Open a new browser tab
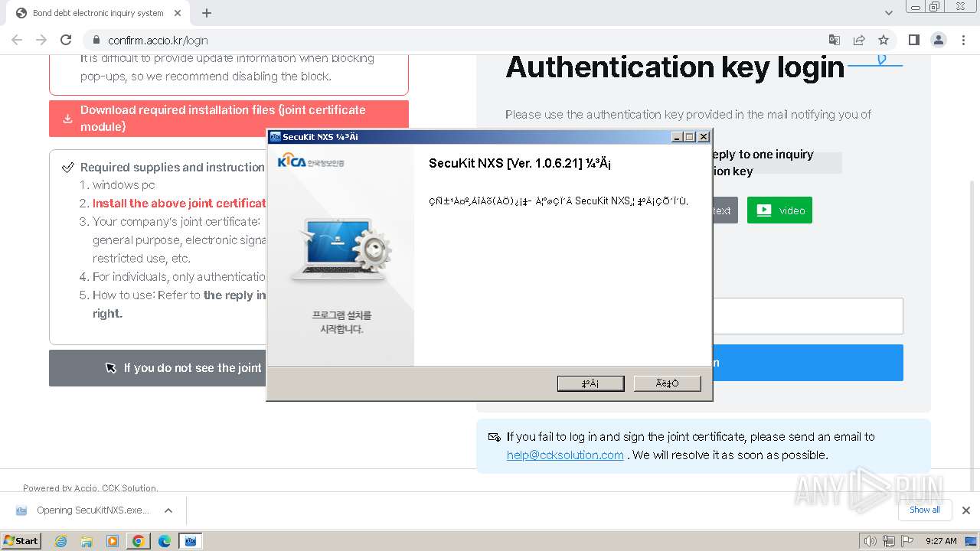This screenshot has height=551, width=980. pos(207,13)
